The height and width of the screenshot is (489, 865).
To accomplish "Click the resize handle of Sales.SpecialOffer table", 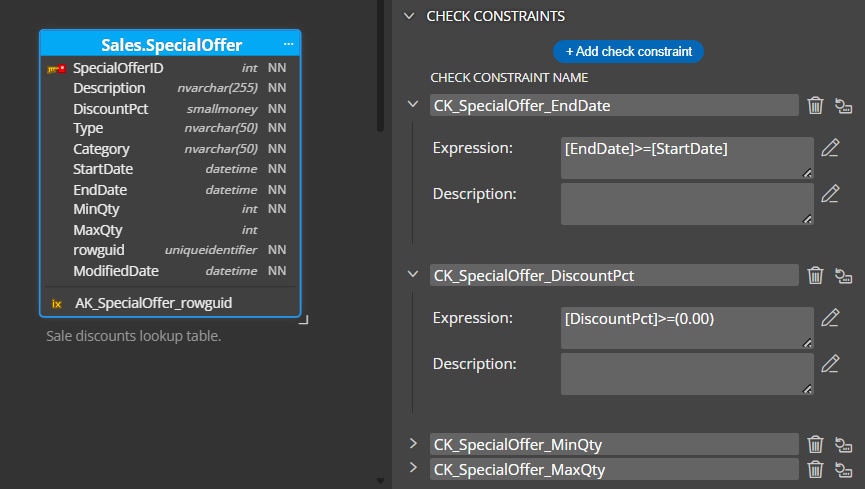I will [304, 320].
